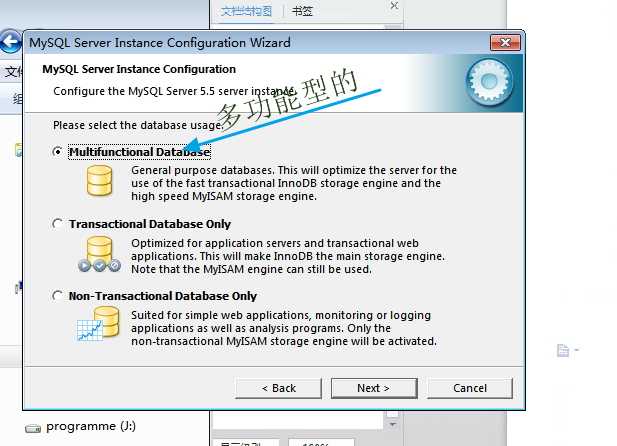Click the scrollbar down arrow below the wizard

click(392, 425)
